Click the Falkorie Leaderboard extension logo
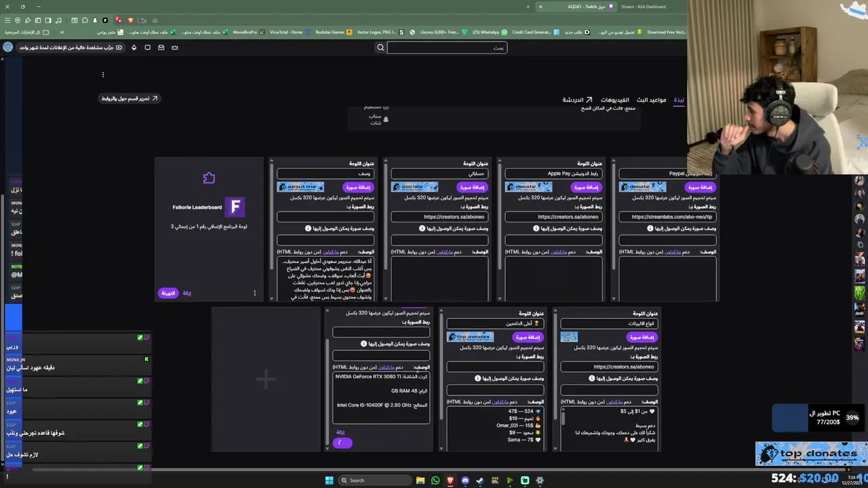 pos(235,207)
